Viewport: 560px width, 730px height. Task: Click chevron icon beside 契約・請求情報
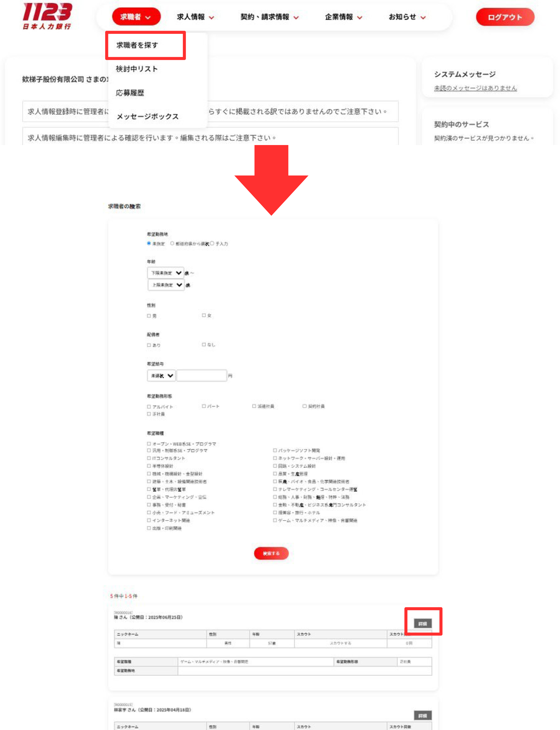tap(296, 18)
